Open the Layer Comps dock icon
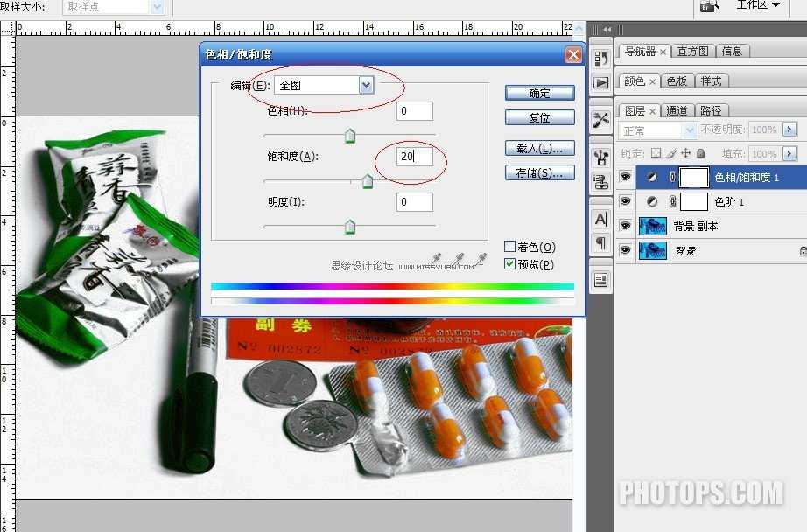The image size is (807, 532). [x=600, y=280]
